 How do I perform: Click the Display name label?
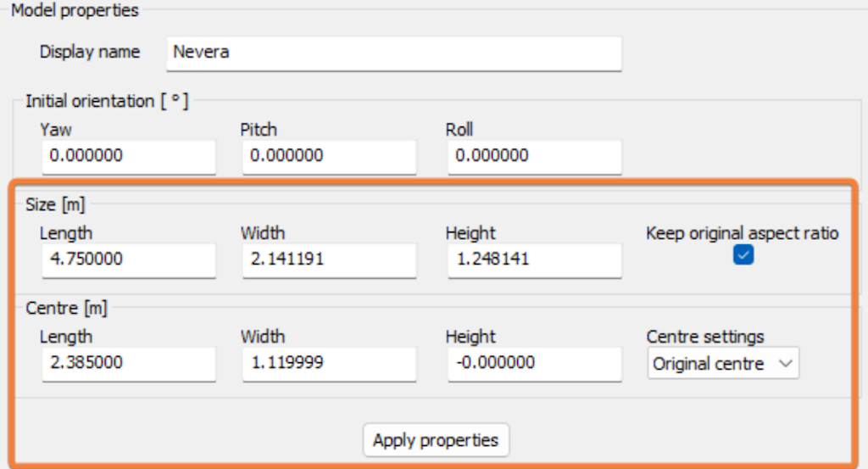coord(90,52)
